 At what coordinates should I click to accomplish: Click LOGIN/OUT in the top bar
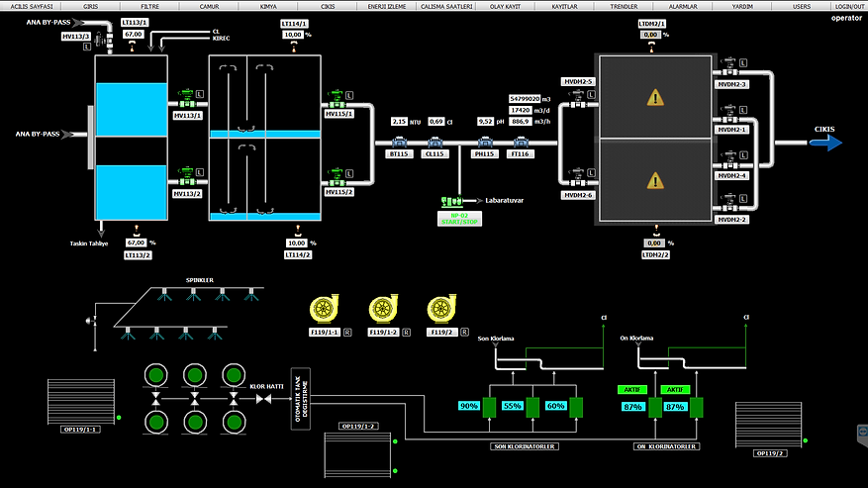848,6
